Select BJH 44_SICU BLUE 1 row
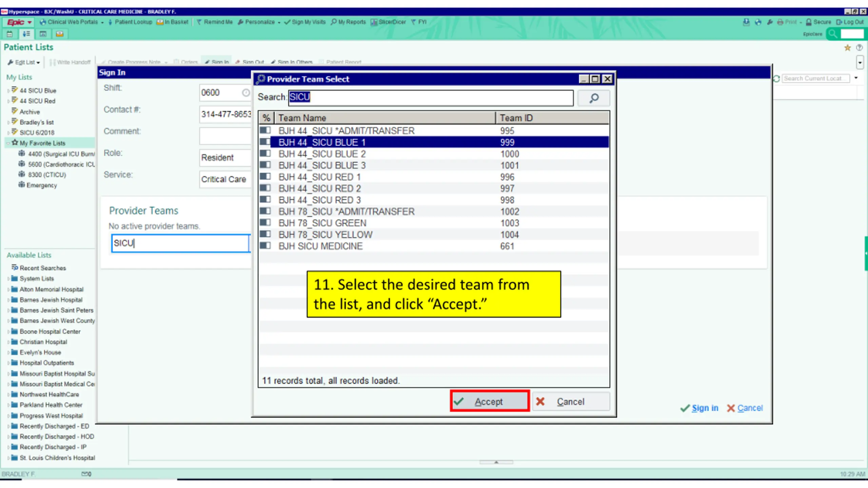This screenshot has height=488, width=868. coord(434,142)
